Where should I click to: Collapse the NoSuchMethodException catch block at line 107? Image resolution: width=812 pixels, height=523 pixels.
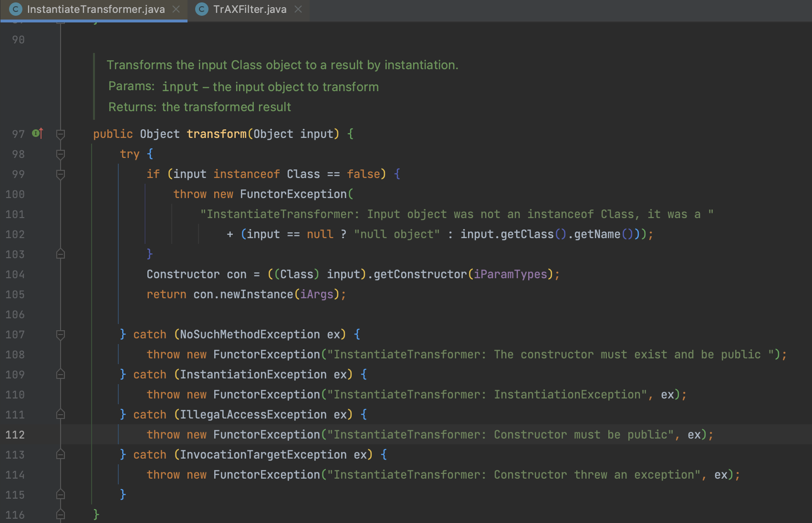(61, 335)
